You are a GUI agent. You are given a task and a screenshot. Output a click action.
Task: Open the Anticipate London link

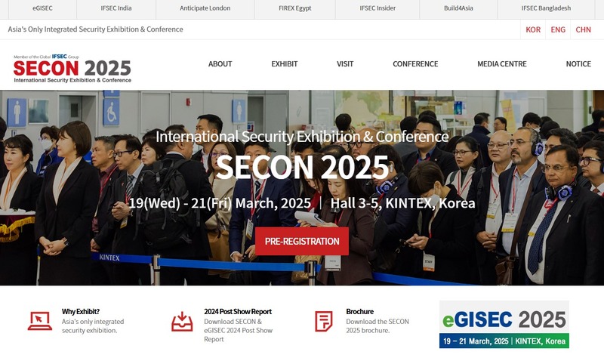[x=205, y=8]
